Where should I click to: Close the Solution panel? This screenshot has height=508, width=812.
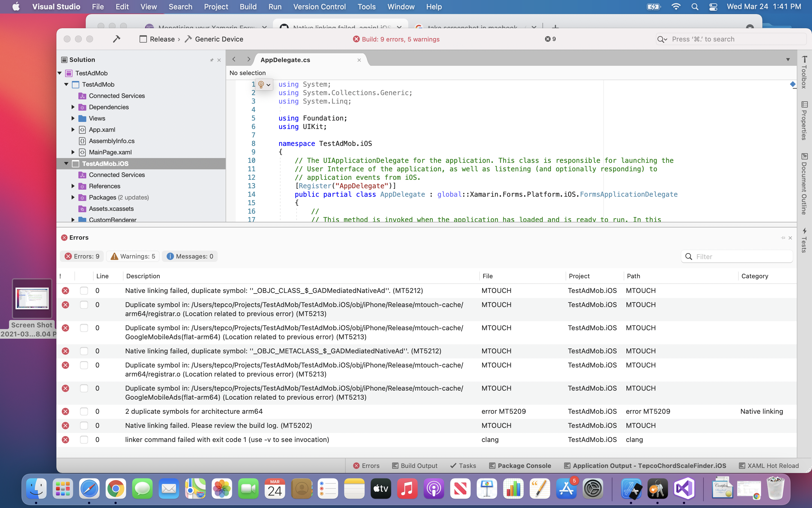click(x=219, y=60)
